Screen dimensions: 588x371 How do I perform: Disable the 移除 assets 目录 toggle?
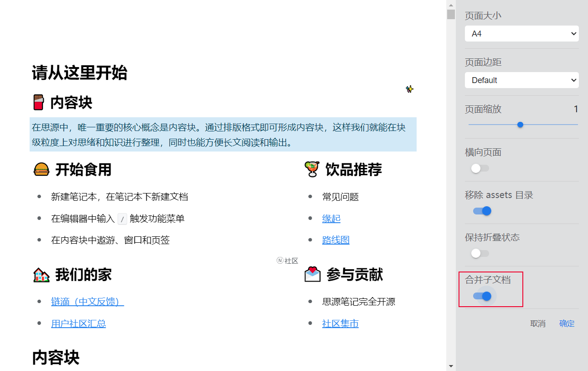point(482,211)
